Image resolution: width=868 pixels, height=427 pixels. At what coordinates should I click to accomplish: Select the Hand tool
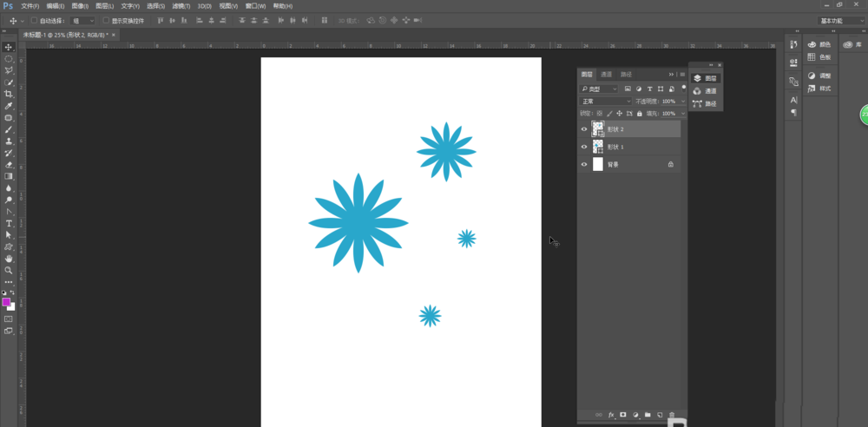[x=9, y=259]
